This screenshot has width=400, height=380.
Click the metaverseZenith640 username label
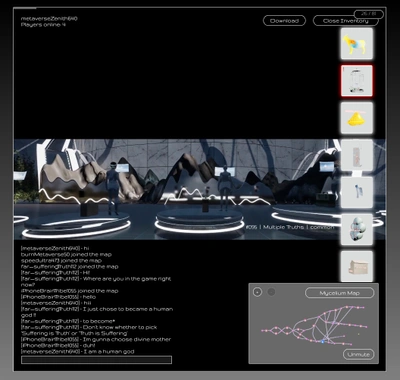[x=49, y=19]
